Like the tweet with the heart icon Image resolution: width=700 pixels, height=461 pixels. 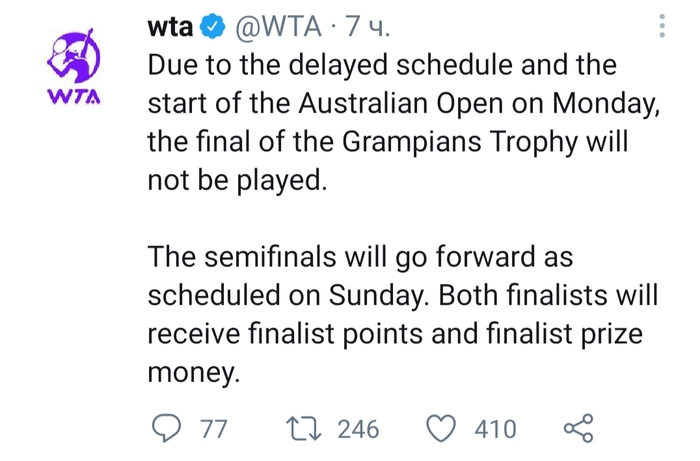(x=441, y=429)
